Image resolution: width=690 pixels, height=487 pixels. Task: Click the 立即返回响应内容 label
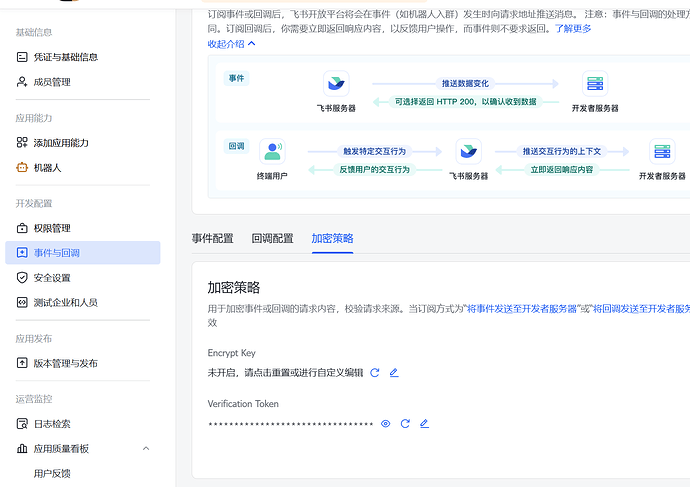point(562,169)
